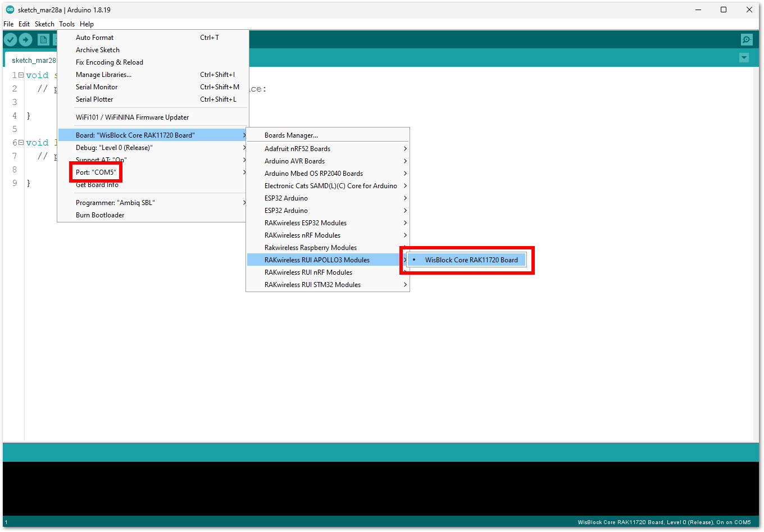Click the black console output area
The height and width of the screenshot is (532, 764).
(x=381, y=489)
